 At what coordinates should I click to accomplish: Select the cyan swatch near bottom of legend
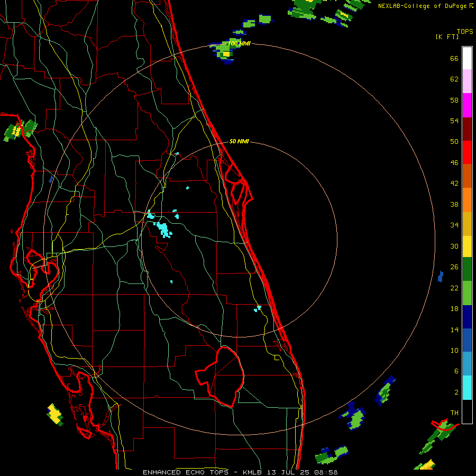tap(467, 388)
